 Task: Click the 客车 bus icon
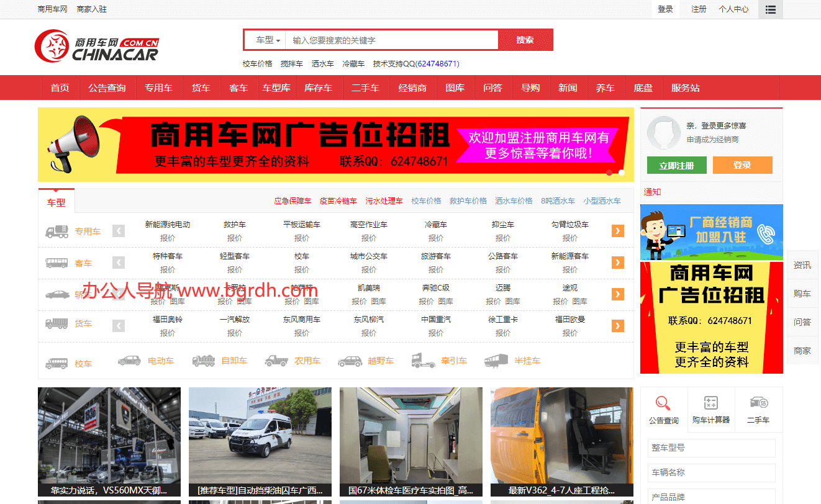[57, 263]
